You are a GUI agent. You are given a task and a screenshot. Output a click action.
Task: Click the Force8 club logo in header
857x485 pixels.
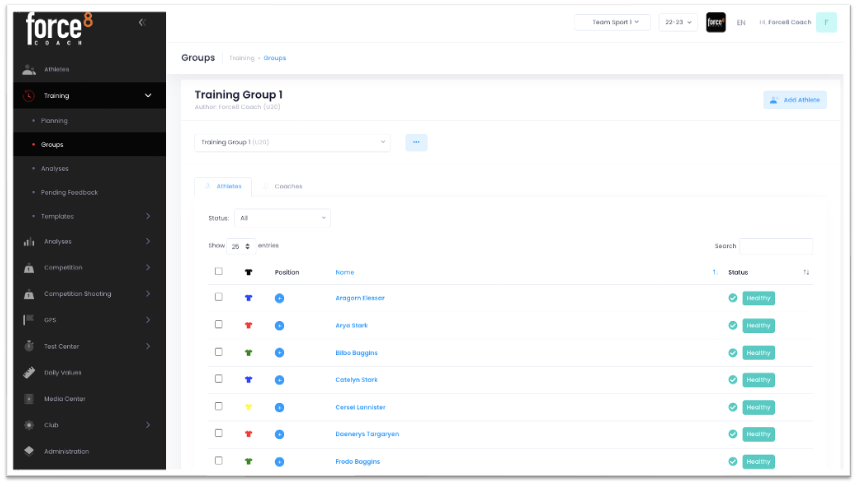pos(716,22)
